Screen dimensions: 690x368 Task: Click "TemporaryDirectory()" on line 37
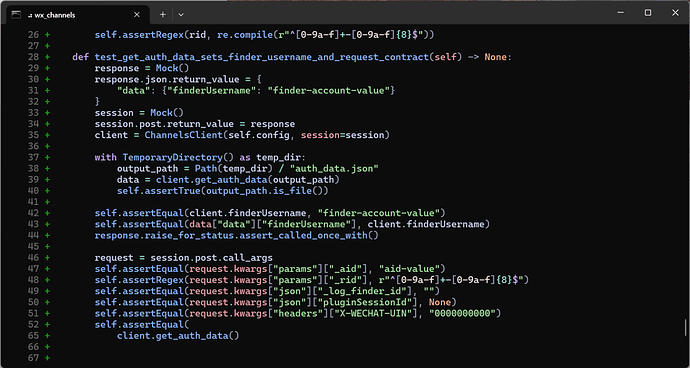178,157
